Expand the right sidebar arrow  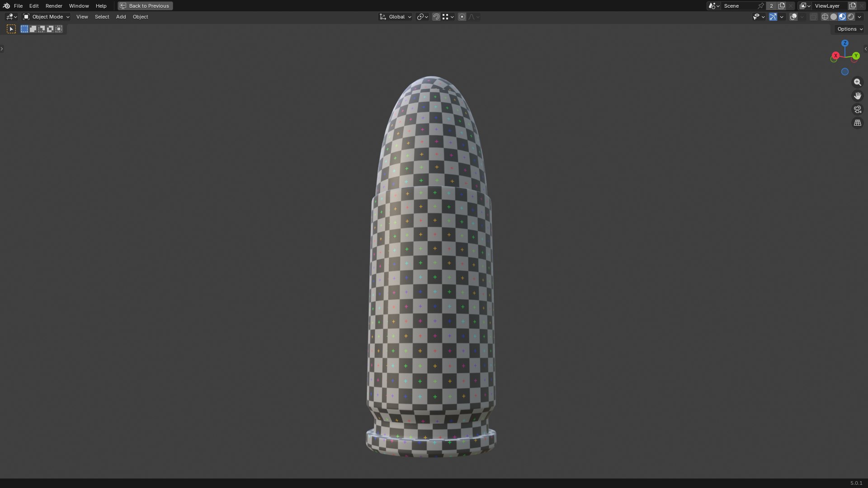(x=866, y=49)
